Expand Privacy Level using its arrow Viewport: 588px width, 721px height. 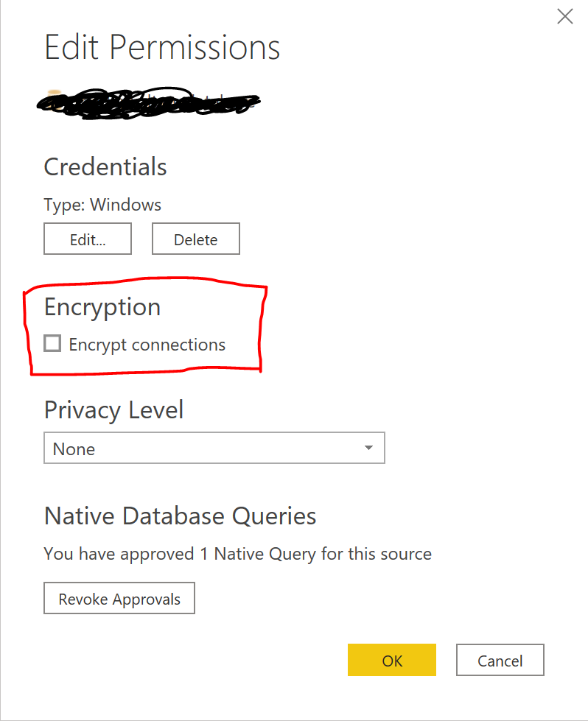pos(368,448)
